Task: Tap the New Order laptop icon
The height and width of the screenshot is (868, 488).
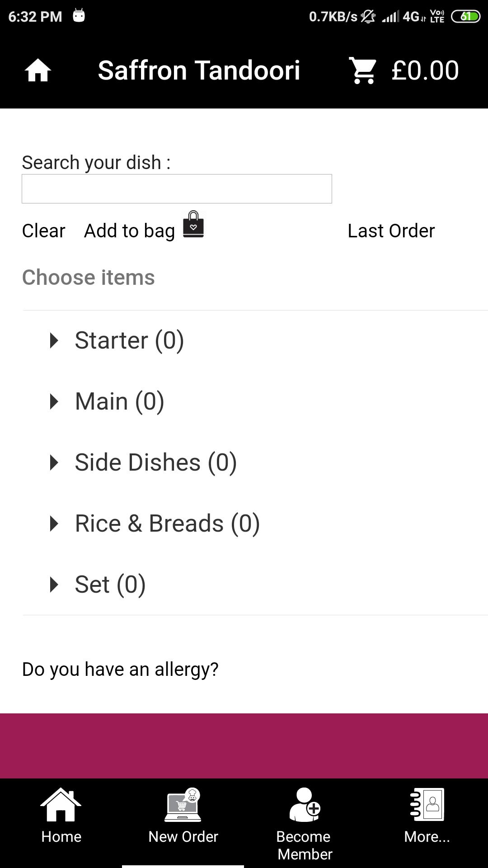Action: [x=183, y=805]
